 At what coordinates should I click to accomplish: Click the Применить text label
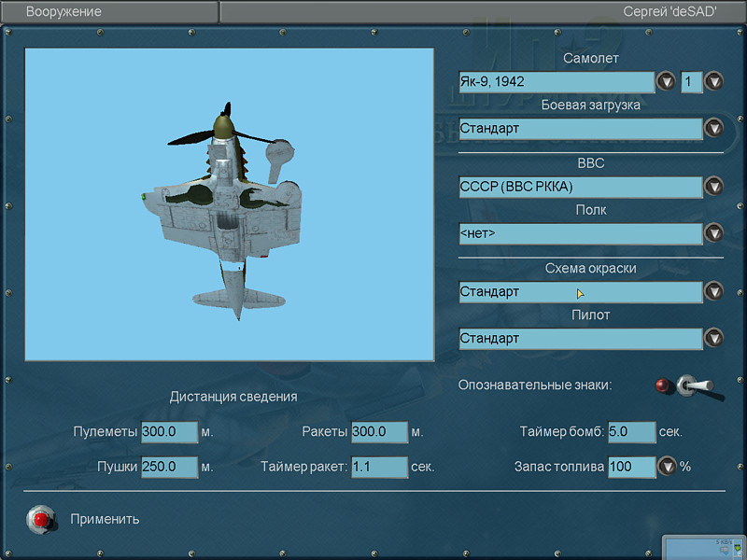pyautogui.click(x=105, y=519)
